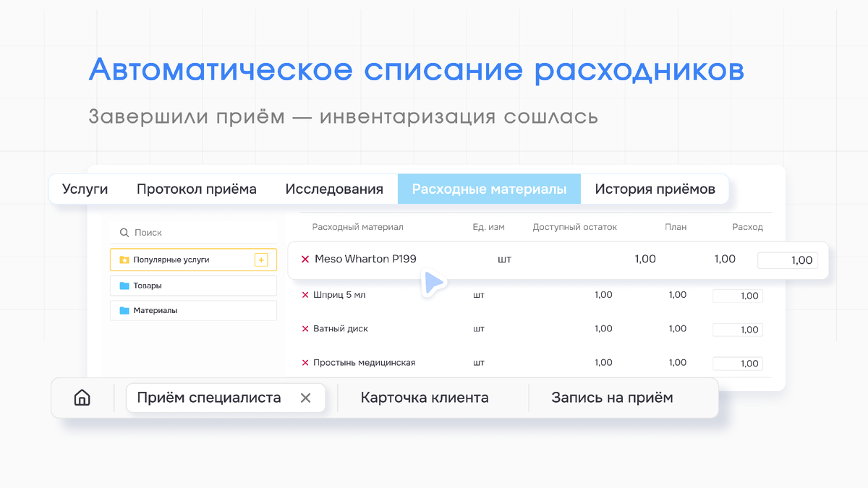Switch to the Услуги tab
Viewport: 868px width, 488px height.
coord(85,189)
